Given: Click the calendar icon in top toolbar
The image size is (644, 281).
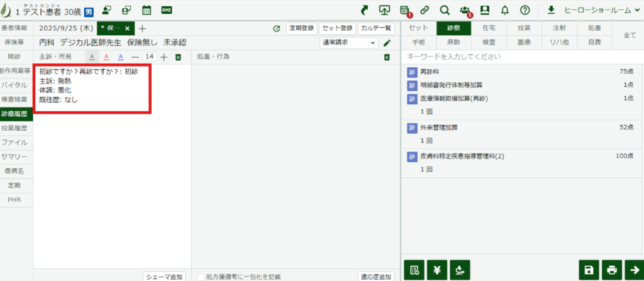Looking at the screenshot, I should point(147,10).
